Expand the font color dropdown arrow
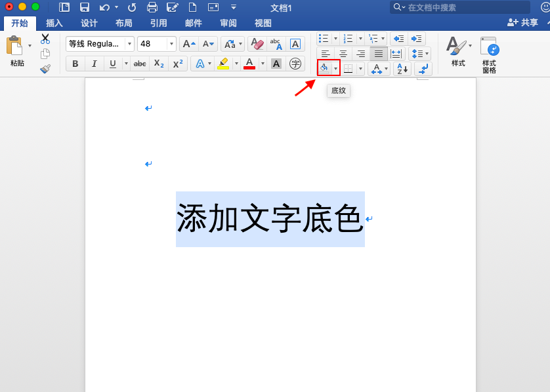The height and width of the screenshot is (392, 550). [263, 64]
